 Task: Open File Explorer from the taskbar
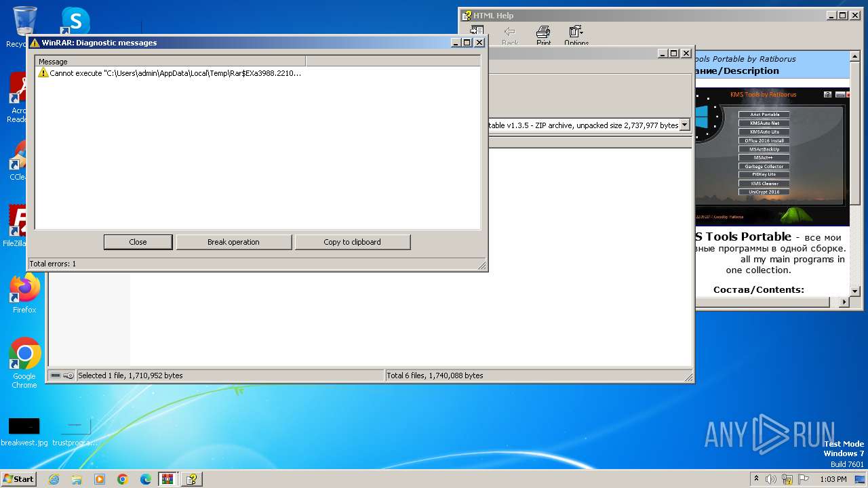point(77,479)
